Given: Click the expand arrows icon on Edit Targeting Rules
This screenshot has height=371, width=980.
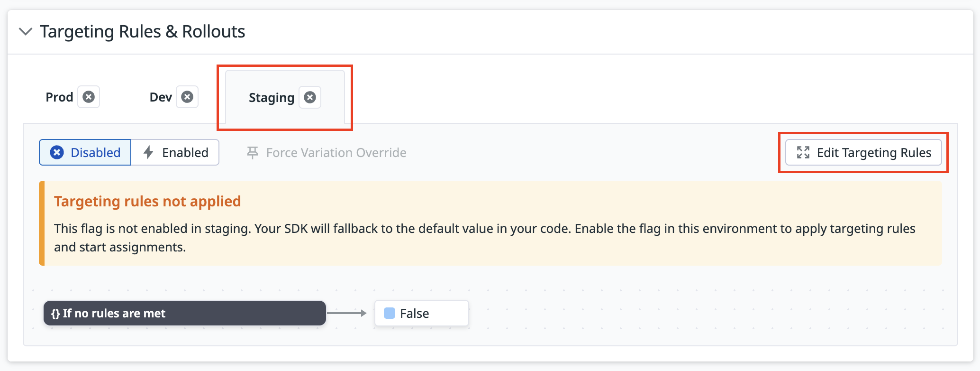Looking at the screenshot, I should (803, 152).
